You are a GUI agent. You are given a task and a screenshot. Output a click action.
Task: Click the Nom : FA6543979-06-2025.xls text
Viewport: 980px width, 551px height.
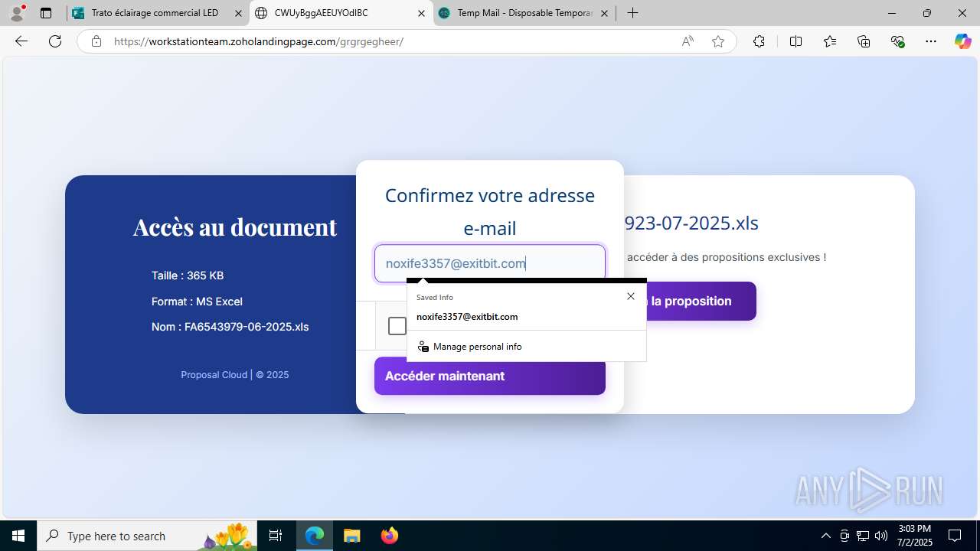tap(230, 327)
